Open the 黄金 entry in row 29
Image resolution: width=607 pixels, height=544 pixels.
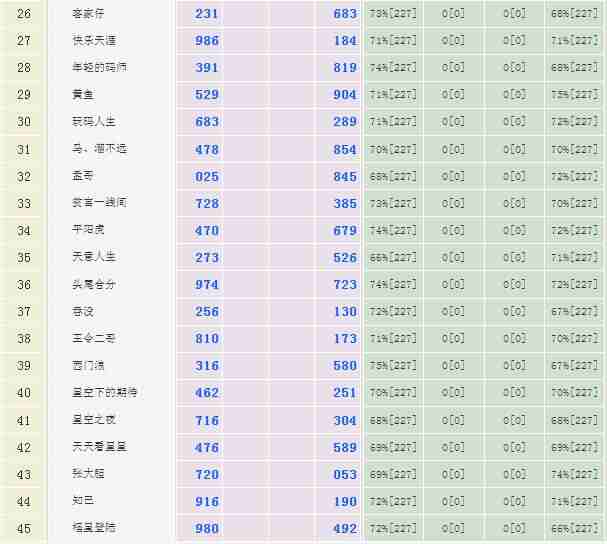[x=82, y=95]
